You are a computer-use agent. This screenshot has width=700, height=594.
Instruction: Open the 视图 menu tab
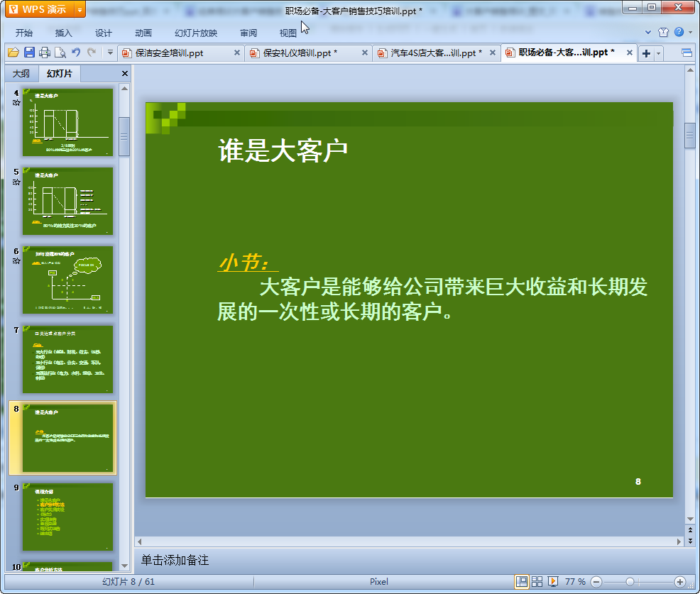tap(288, 33)
